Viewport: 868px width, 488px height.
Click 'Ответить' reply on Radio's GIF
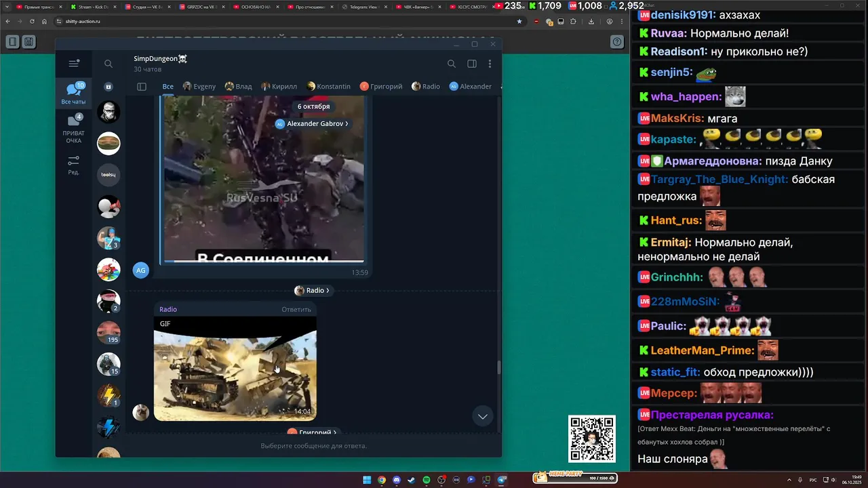296,310
